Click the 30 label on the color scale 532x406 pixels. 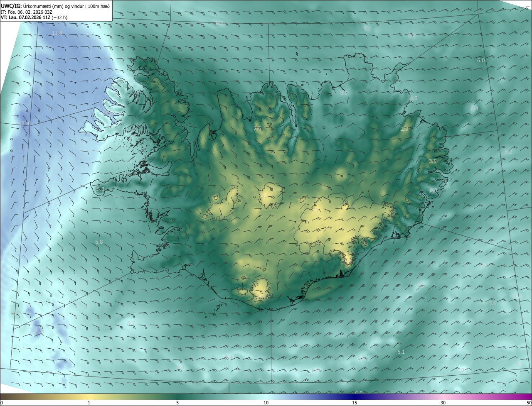coord(443,403)
